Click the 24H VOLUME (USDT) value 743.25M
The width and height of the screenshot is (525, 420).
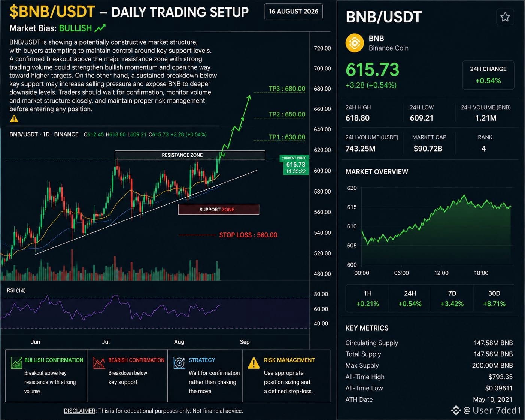point(360,149)
